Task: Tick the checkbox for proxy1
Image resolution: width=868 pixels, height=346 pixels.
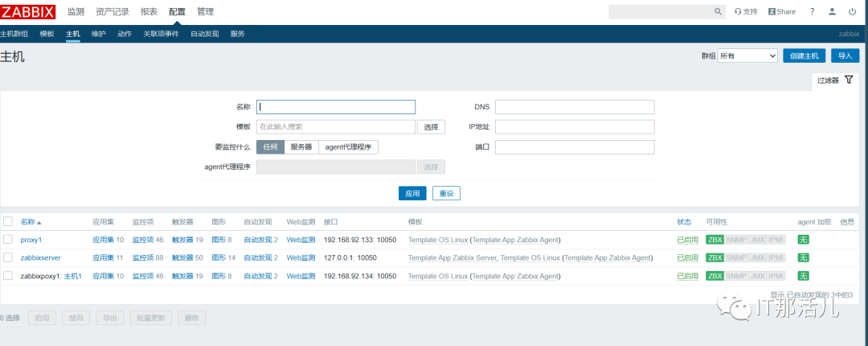Action: tap(8, 240)
